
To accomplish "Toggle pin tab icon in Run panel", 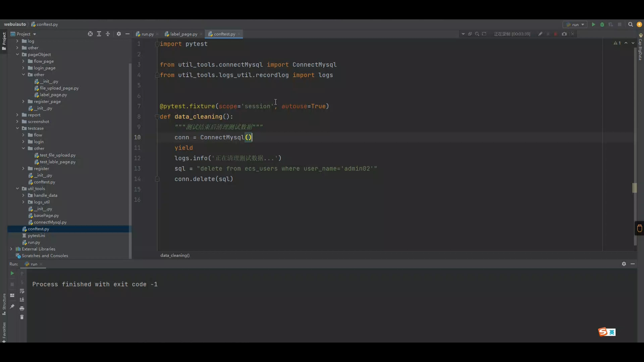I will (x=12, y=306).
